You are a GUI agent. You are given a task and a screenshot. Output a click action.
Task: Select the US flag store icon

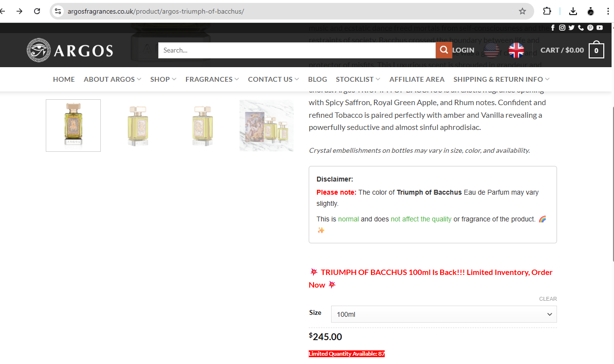coord(491,50)
